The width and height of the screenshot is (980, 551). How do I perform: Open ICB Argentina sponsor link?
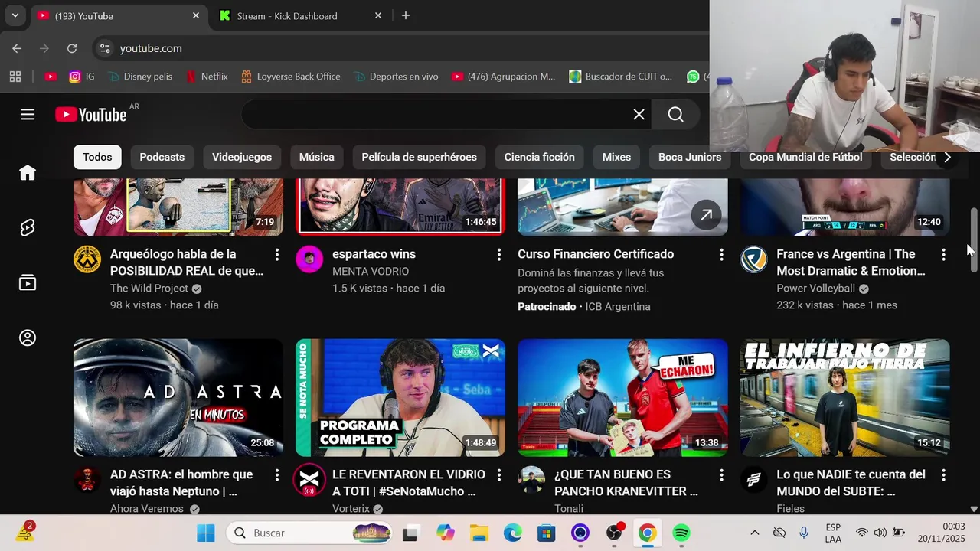coord(618,306)
